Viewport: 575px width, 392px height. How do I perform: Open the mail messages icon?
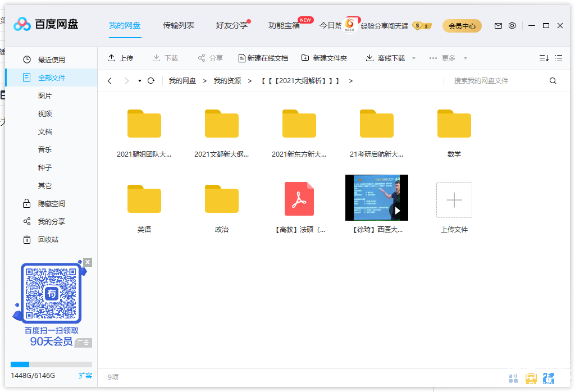point(498,26)
